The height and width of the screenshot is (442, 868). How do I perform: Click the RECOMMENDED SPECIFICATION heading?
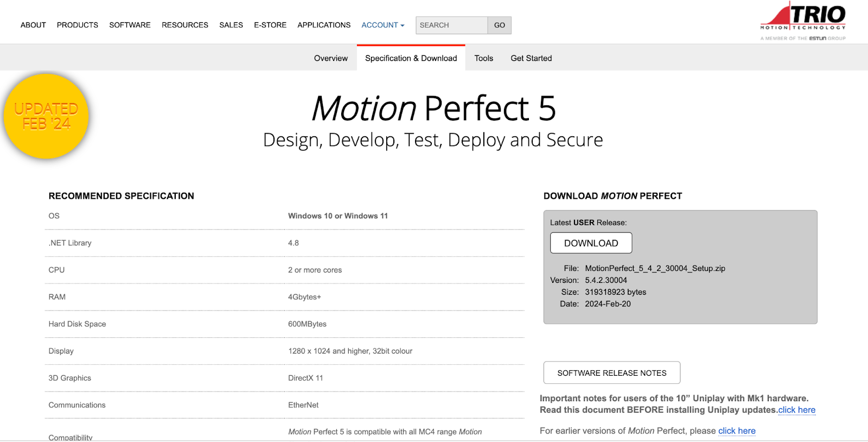(x=121, y=196)
